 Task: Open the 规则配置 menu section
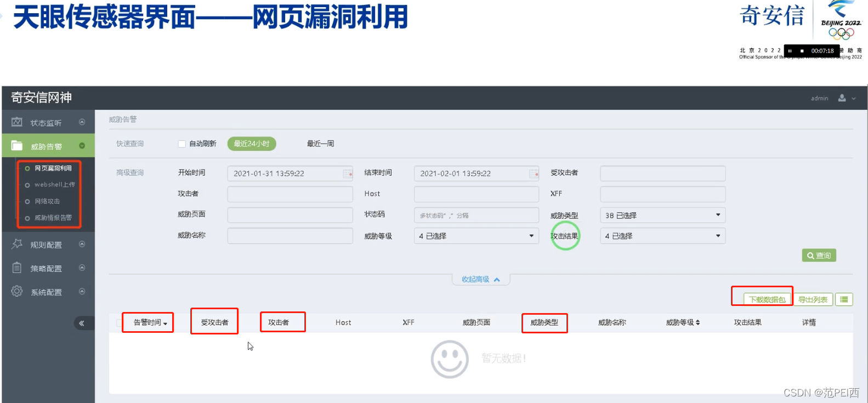(48, 245)
